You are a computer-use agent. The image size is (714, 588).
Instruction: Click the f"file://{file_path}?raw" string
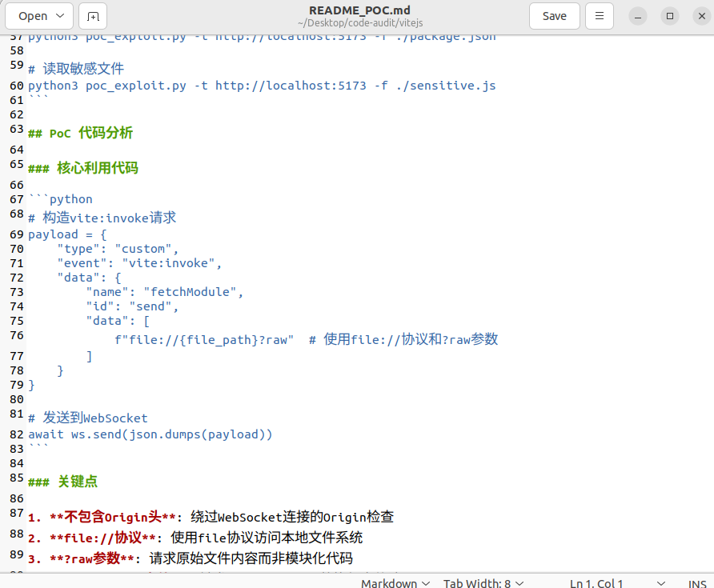point(204,340)
